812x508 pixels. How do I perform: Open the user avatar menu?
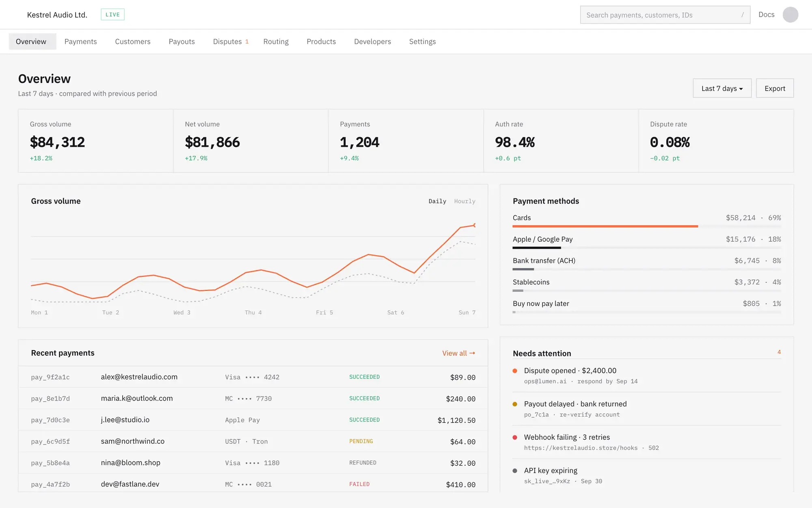790,15
